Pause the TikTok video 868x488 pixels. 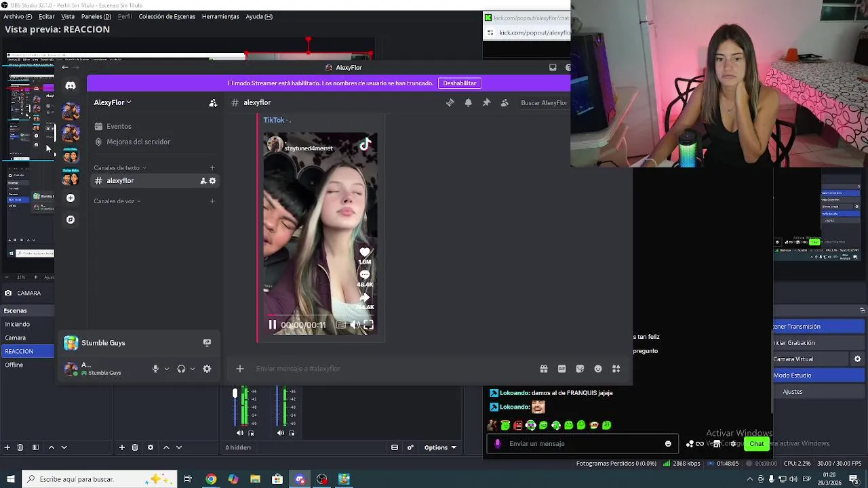pos(272,325)
